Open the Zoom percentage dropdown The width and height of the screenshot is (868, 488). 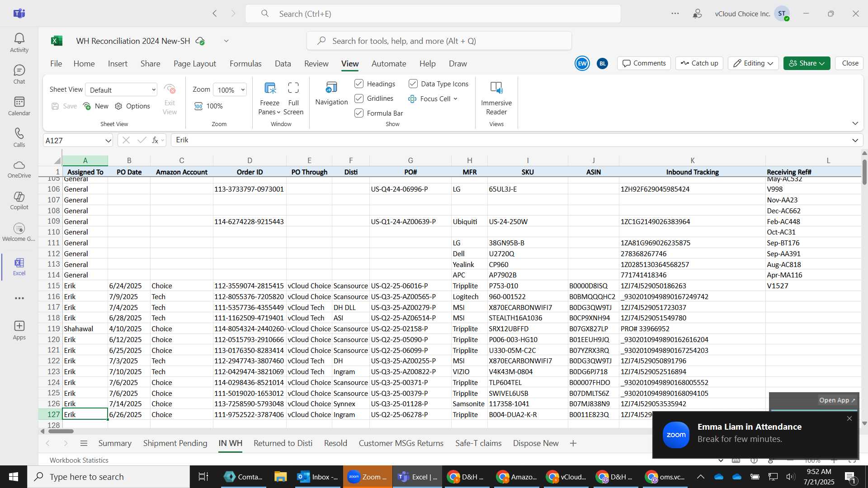[x=230, y=90]
